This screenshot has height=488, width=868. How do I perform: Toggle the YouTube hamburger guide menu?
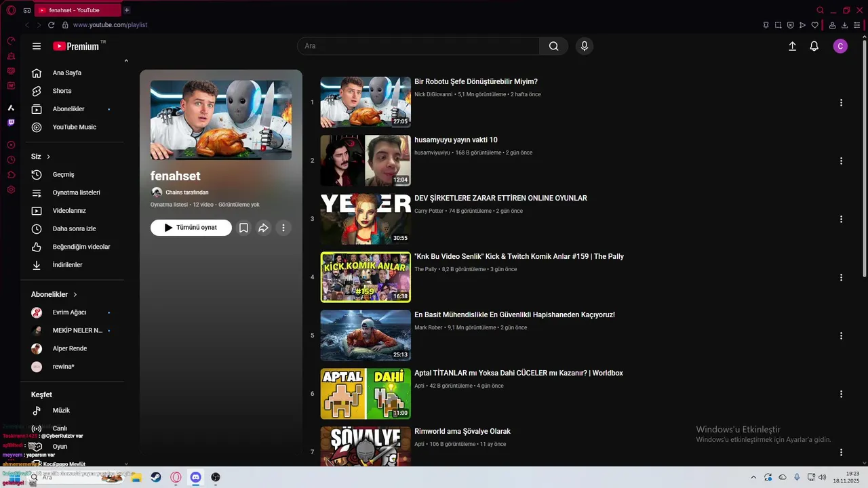pos(37,46)
